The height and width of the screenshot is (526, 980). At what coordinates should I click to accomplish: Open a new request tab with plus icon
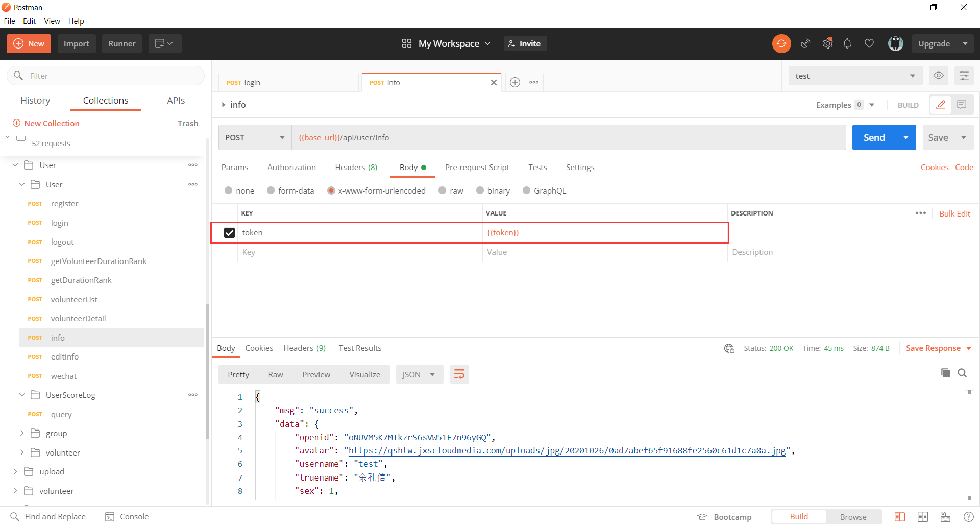pyautogui.click(x=515, y=82)
